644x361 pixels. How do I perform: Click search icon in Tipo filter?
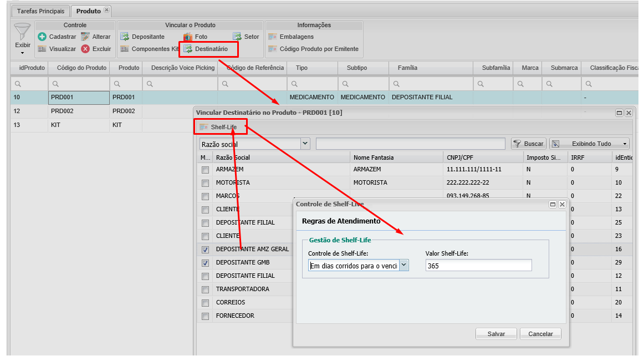click(x=294, y=84)
